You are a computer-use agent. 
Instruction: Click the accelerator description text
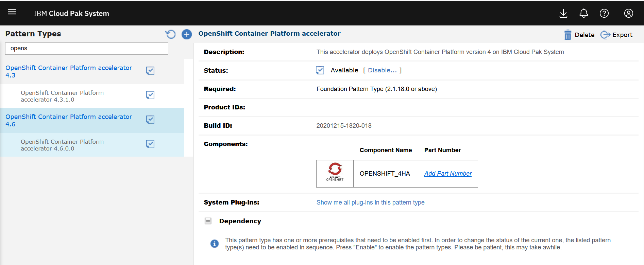pos(440,52)
